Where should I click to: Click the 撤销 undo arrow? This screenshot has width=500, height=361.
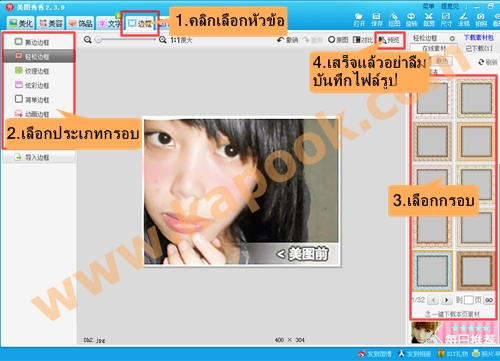(x=287, y=40)
